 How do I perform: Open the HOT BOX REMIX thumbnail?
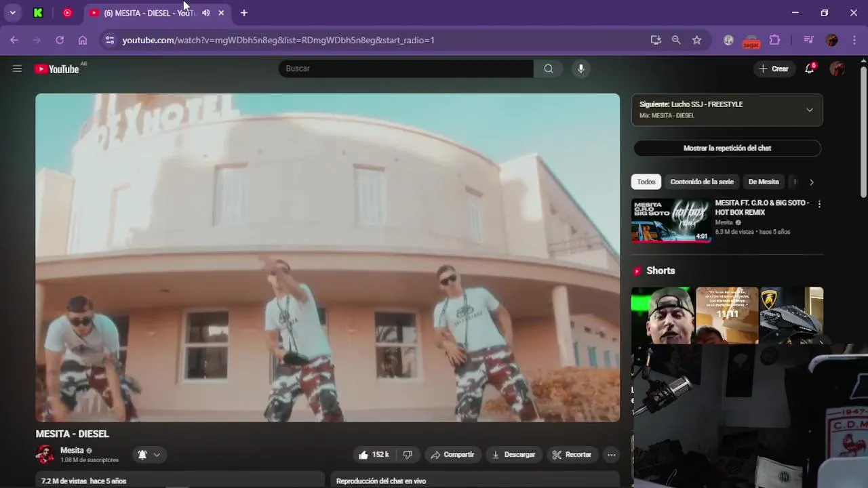(671, 220)
